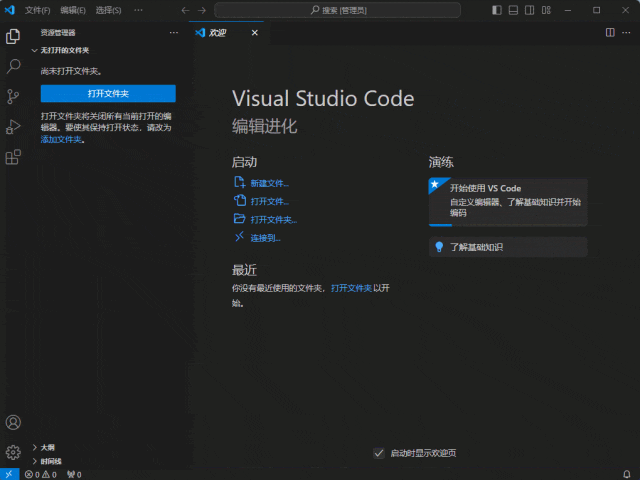Click the ports forwarded indicator showing 0
Screen dimensions: 640x480
click(x=74, y=474)
